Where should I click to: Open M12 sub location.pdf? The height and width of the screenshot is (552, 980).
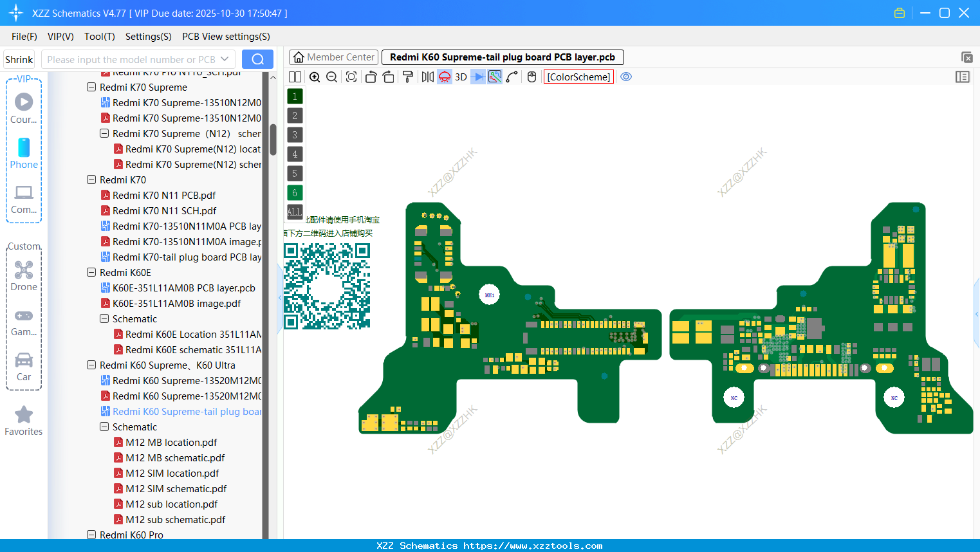pyautogui.click(x=172, y=504)
